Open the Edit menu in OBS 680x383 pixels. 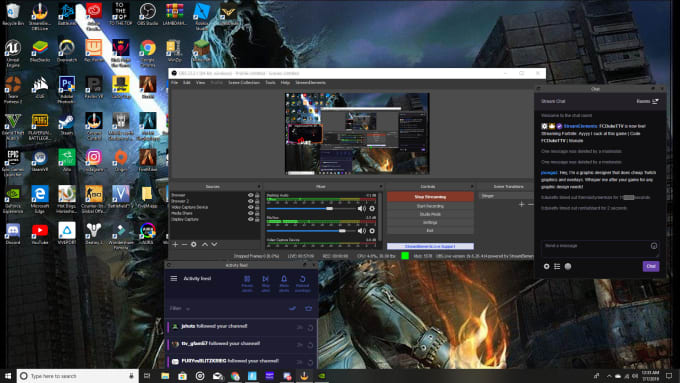186,82
